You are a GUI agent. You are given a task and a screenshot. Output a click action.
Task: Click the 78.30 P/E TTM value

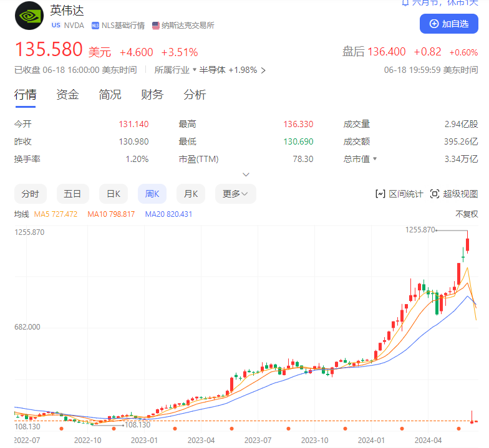(x=303, y=159)
